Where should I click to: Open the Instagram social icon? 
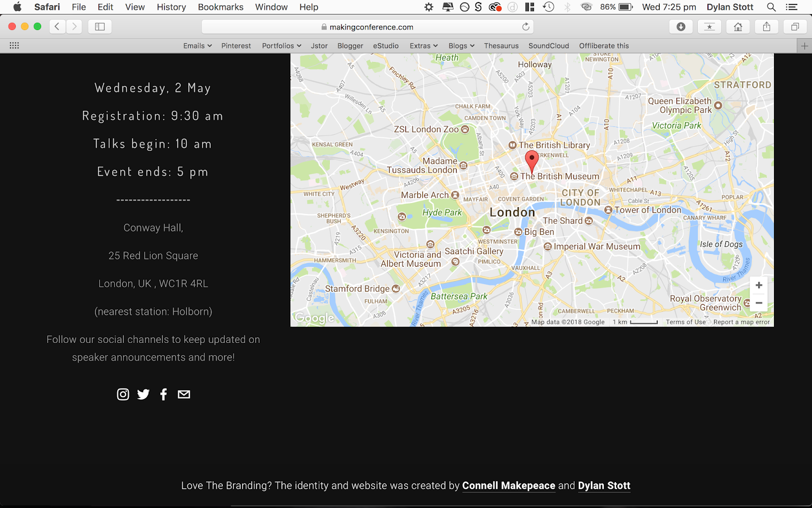point(123,394)
